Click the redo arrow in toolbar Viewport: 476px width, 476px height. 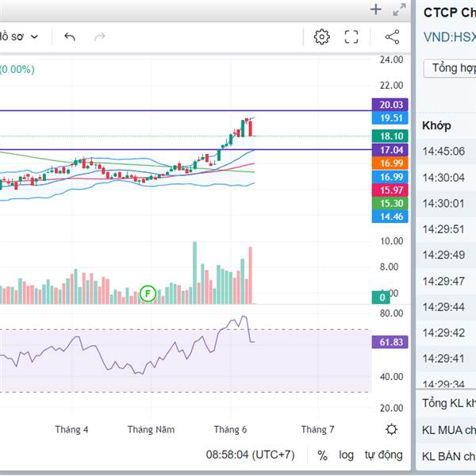point(100,36)
